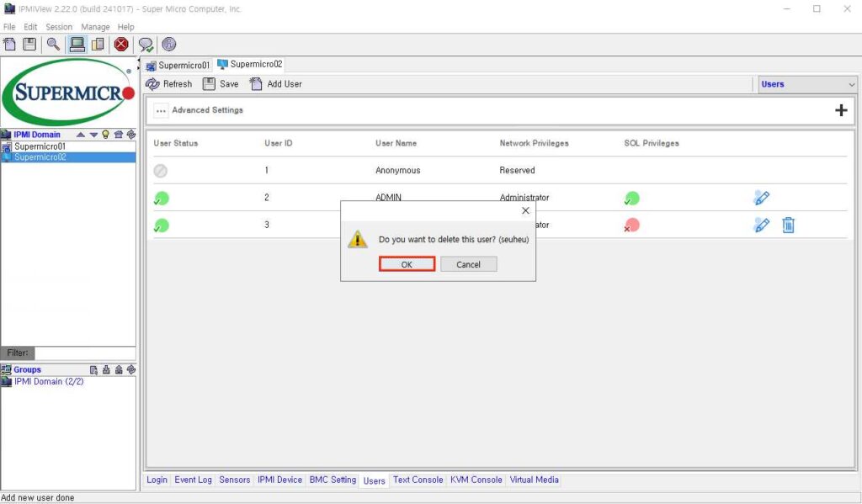Click the 'Add new user done' status text
The height and width of the screenshot is (504, 862).
37,498
